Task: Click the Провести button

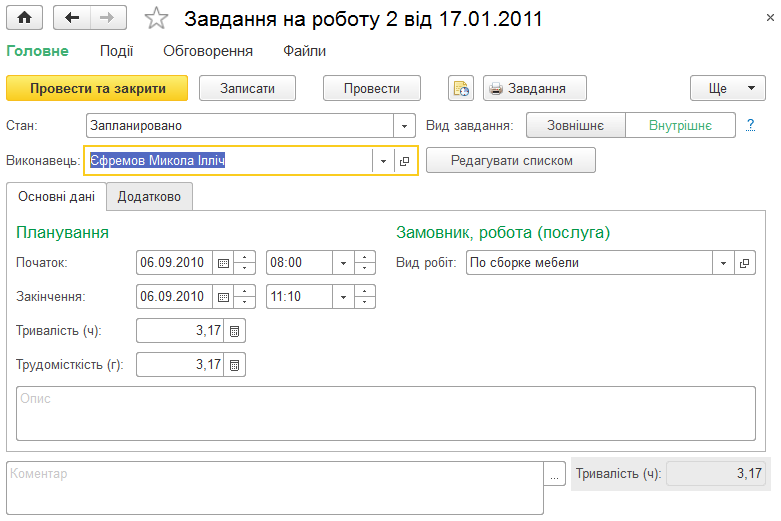Action: pos(372,89)
